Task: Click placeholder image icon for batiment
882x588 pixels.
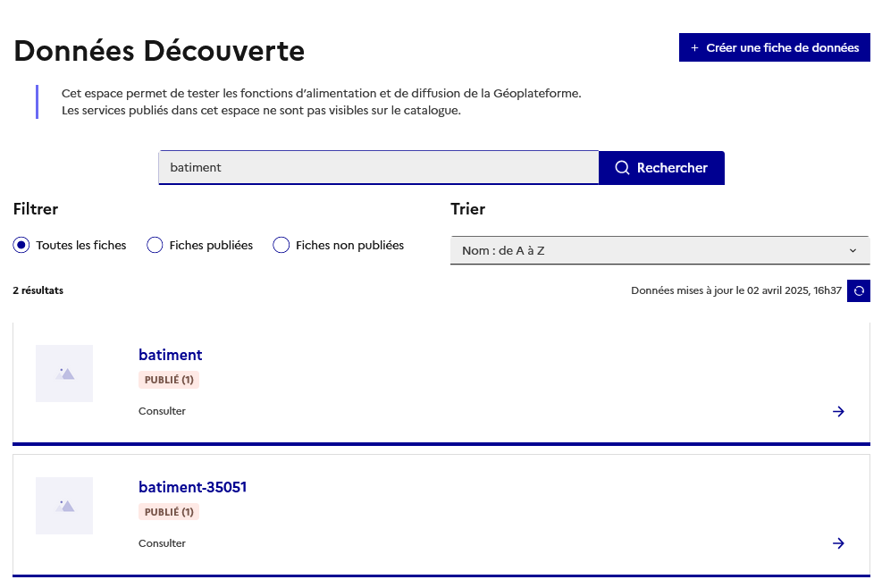Action: coord(64,374)
